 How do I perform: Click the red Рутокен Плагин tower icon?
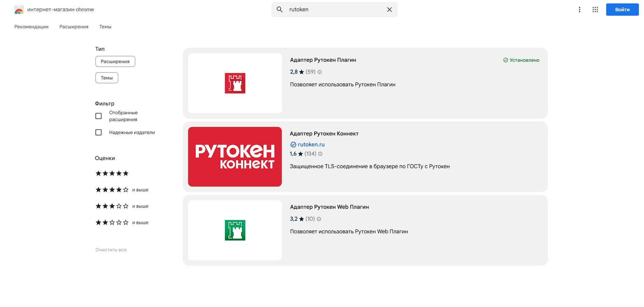(x=235, y=83)
